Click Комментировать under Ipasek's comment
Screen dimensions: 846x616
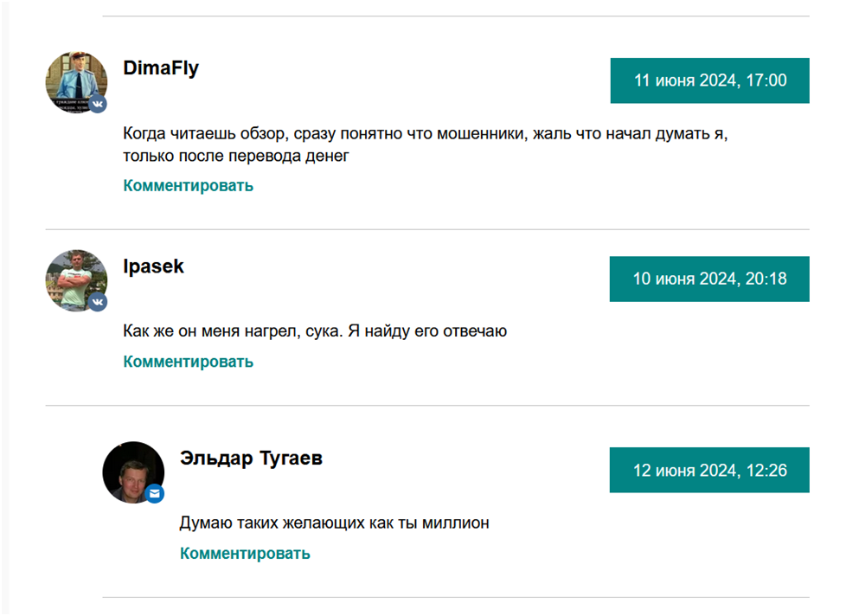tap(189, 361)
